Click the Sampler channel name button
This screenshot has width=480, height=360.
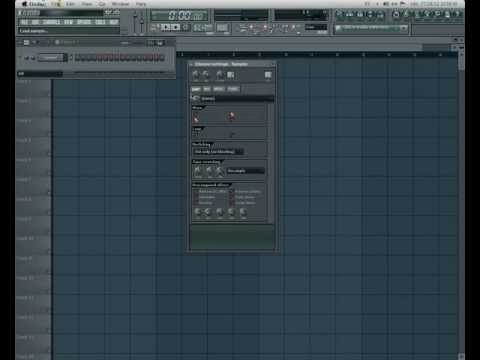50,58
